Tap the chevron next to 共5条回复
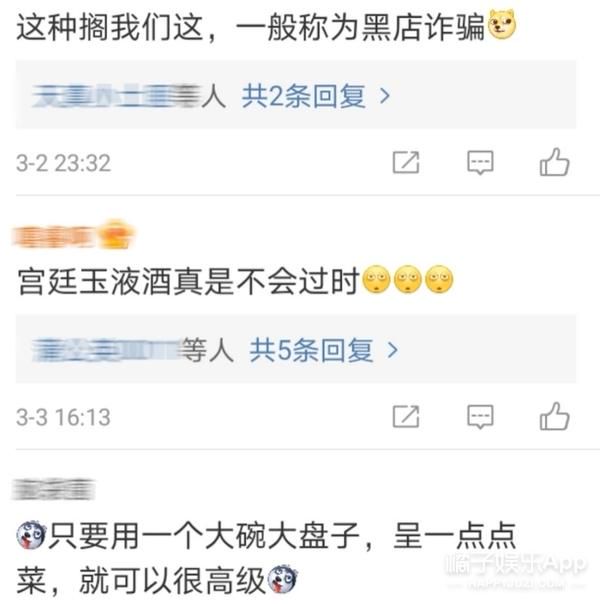 pos(392,350)
